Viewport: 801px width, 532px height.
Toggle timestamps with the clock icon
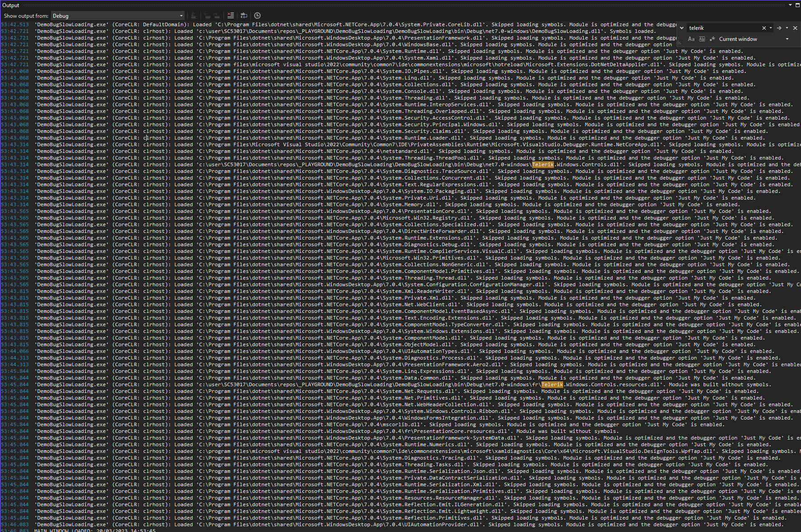coord(257,16)
